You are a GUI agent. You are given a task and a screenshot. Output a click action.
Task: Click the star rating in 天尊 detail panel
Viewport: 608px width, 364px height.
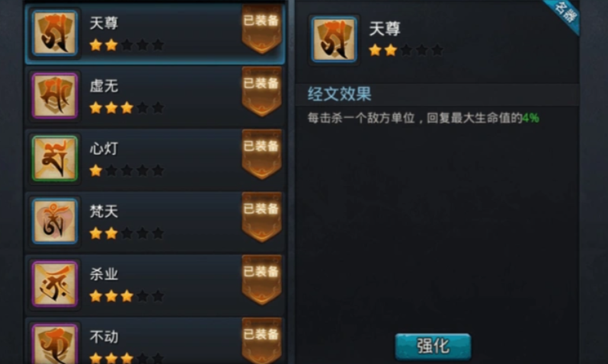coord(406,50)
